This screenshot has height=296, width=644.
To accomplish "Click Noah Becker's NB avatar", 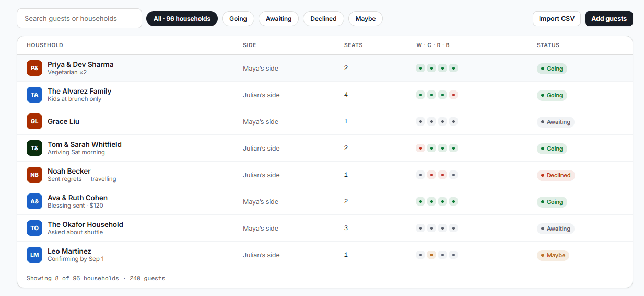I will 34,175.
